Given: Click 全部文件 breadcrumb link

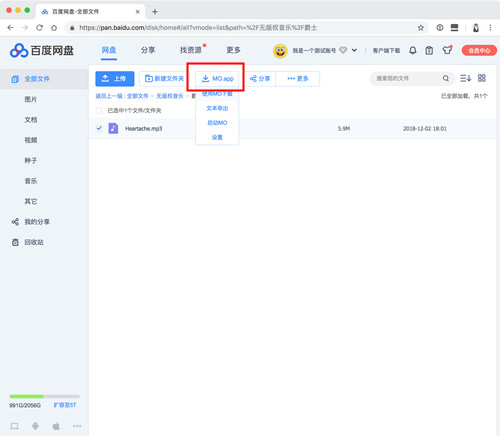Looking at the screenshot, I should (x=138, y=96).
